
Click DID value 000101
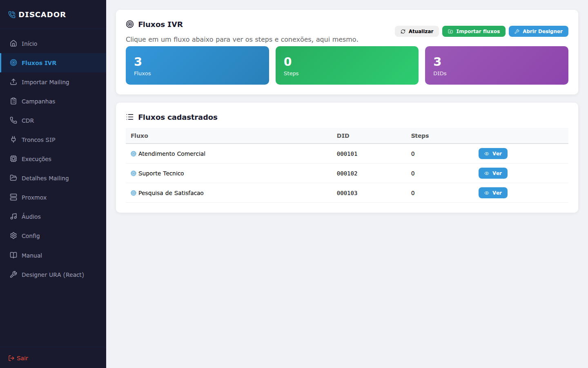click(x=347, y=154)
